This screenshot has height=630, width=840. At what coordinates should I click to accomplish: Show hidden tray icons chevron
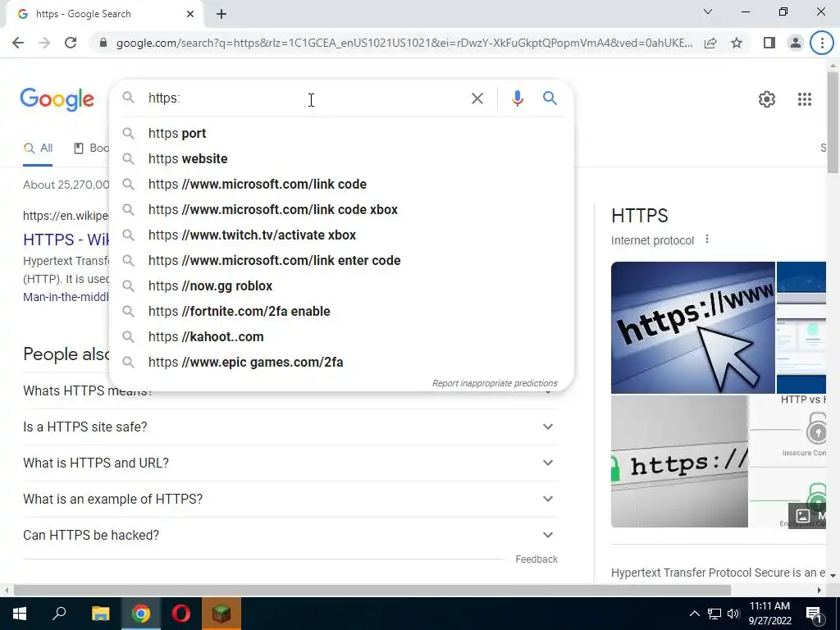point(694,614)
